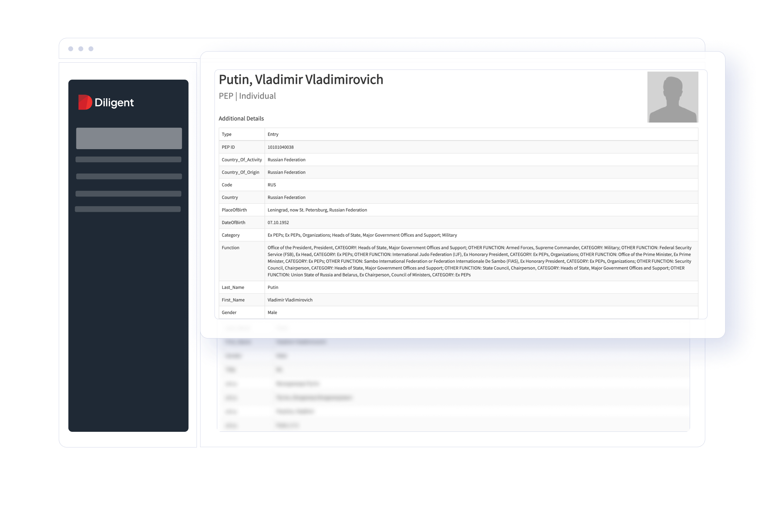Click the Putin, Vladimir Vladimirovich heading
764x532 pixels.
click(x=301, y=80)
